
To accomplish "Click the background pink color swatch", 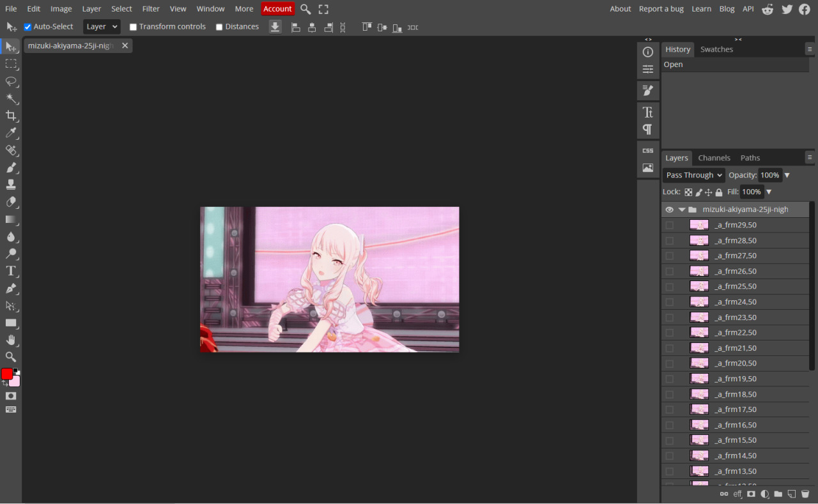I will tap(15, 381).
